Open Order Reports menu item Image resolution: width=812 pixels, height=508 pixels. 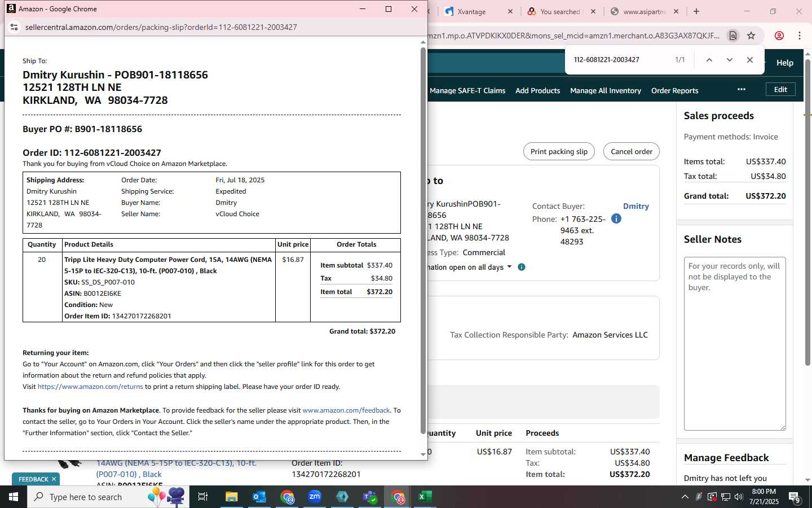tap(674, 90)
